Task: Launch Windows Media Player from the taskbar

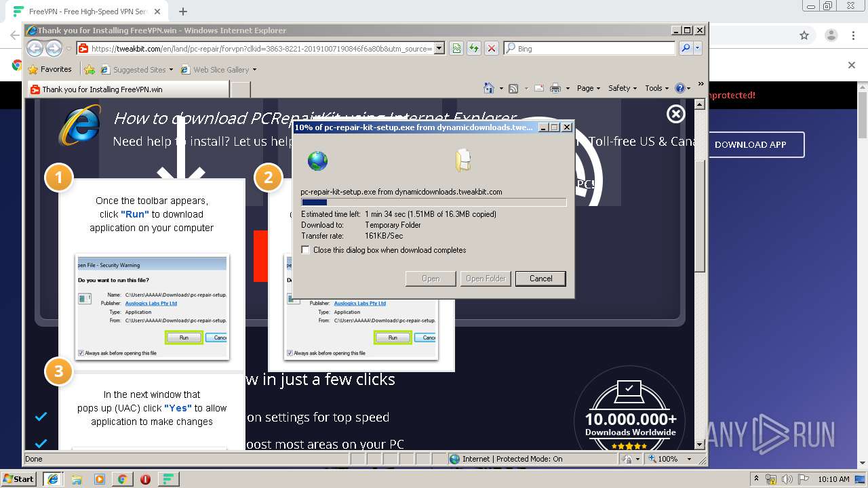Action: pyautogui.click(x=100, y=479)
